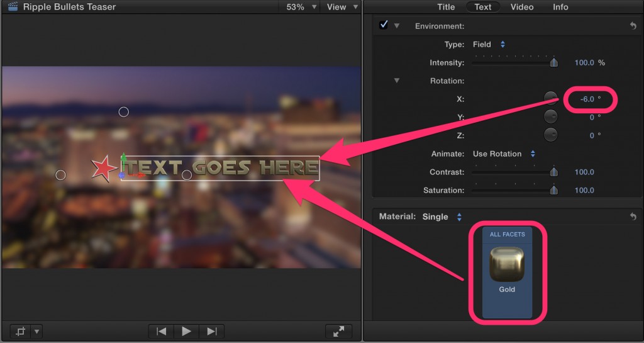This screenshot has height=343, width=644.
Task: Click the X rotation dial
Action: tap(550, 98)
